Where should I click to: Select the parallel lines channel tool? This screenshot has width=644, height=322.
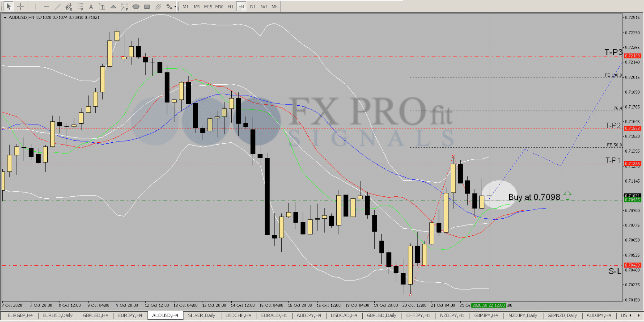[158, 6]
